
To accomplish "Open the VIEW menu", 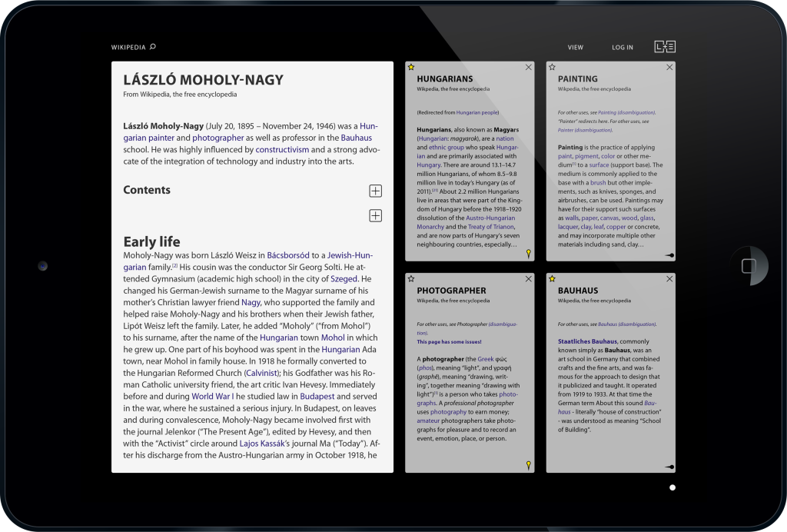I will [575, 47].
